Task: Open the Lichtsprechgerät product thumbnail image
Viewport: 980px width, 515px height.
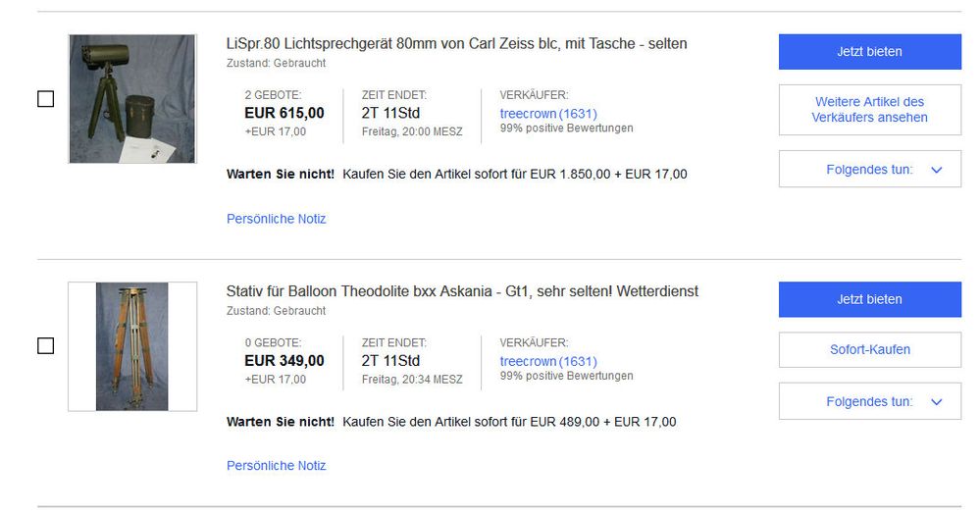Action: pyautogui.click(x=132, y=99)
